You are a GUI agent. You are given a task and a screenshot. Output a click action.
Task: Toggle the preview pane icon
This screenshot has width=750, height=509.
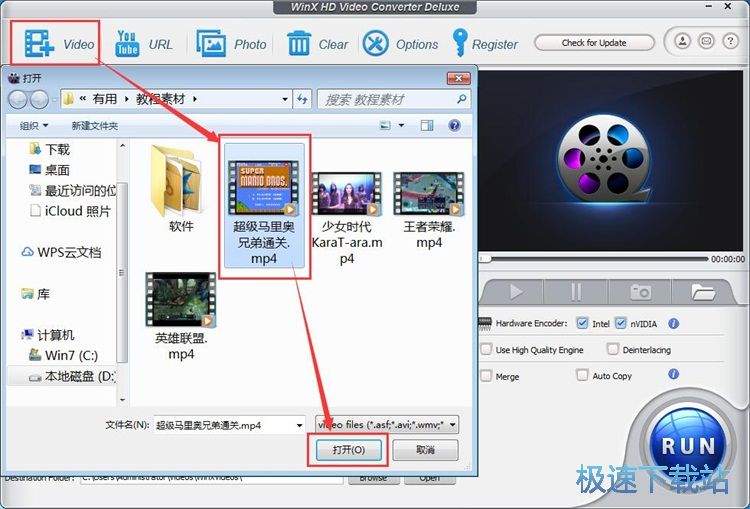pyautogui.click(x=427, y=125)
